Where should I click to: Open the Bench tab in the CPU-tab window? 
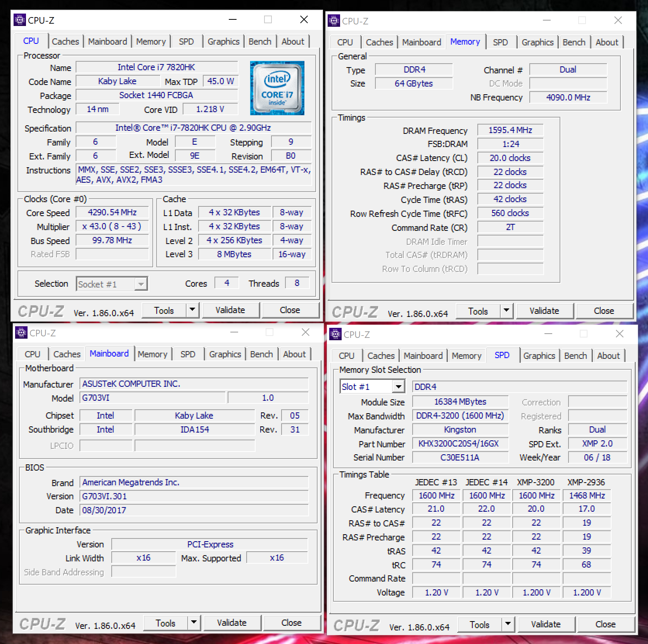click(260, 42)
